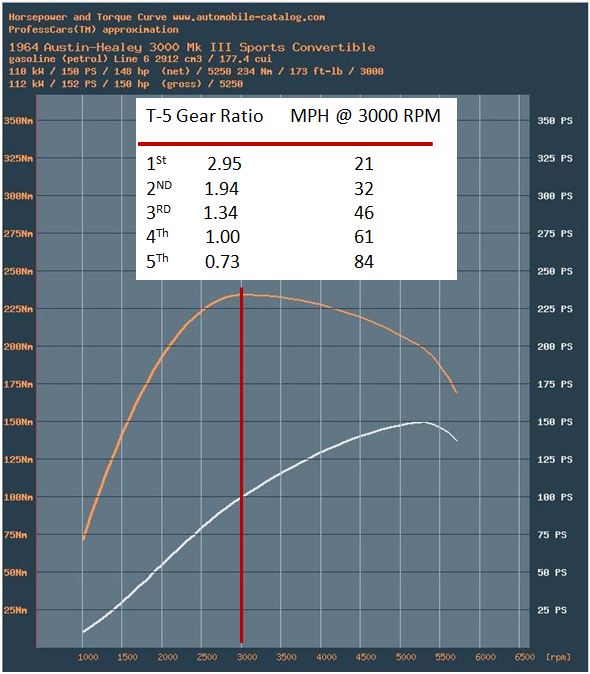Click the "250Nm" torque axis label
Image resolution: width=590 pixels, height=674 pixels.
[x=18, y=271]
